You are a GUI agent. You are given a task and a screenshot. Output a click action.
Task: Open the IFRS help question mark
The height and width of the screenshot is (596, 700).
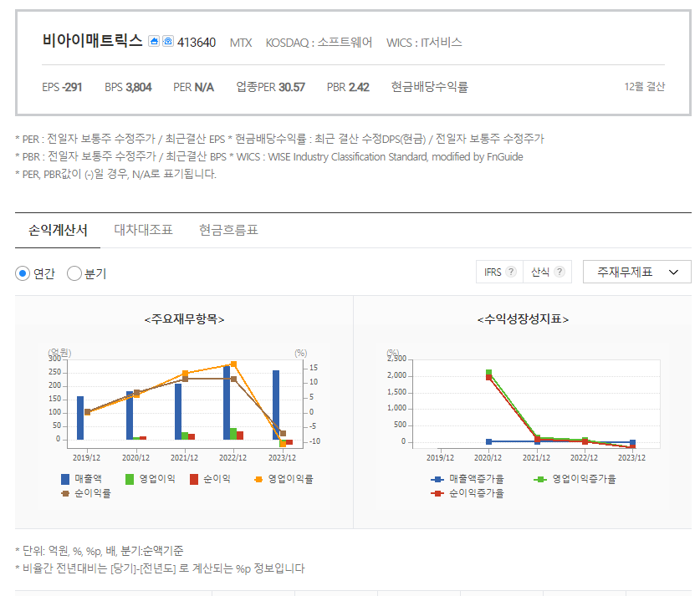coord(512,272)
